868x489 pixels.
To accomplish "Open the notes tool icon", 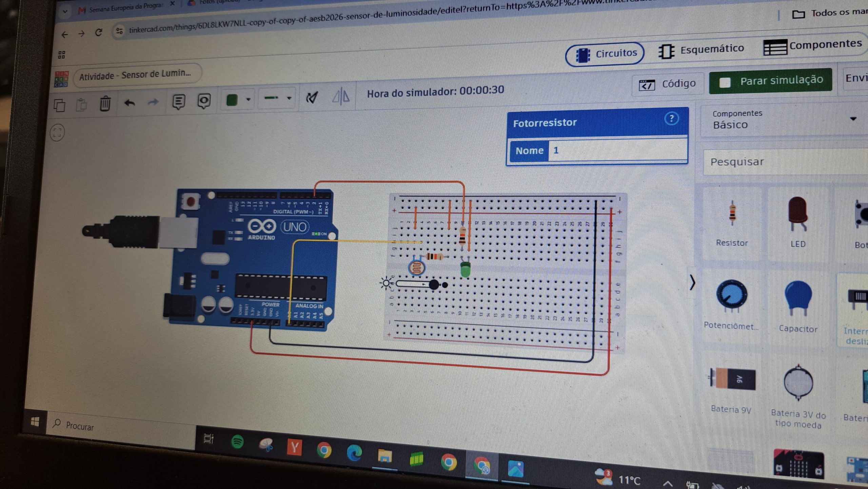I will point(179,101).
